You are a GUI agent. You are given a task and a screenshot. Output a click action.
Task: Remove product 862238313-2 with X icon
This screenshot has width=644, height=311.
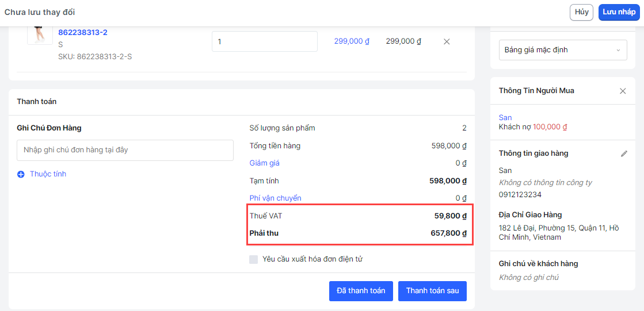(x=447, y=41)
